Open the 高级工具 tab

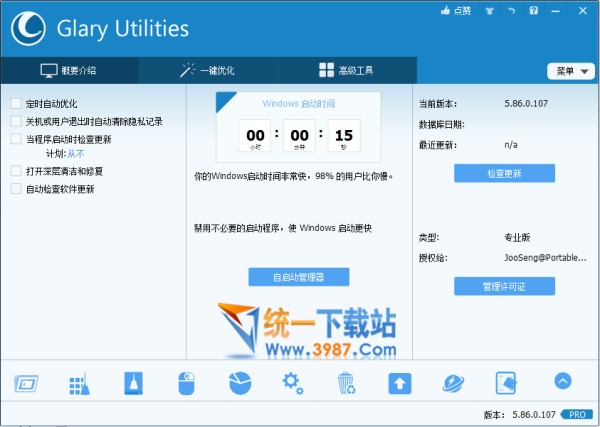point(346,70)
